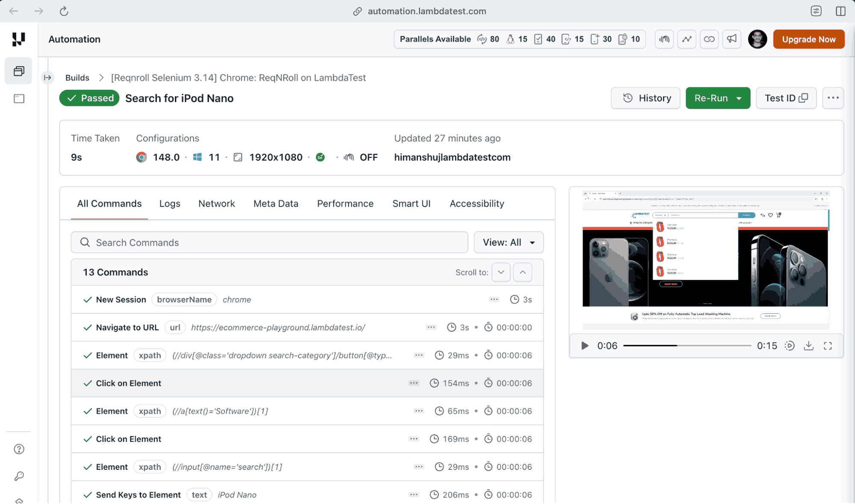Image resolution: width=855 pixels, height=504 pixels.
Task: Click the History button
Action: tap(645, 98)
